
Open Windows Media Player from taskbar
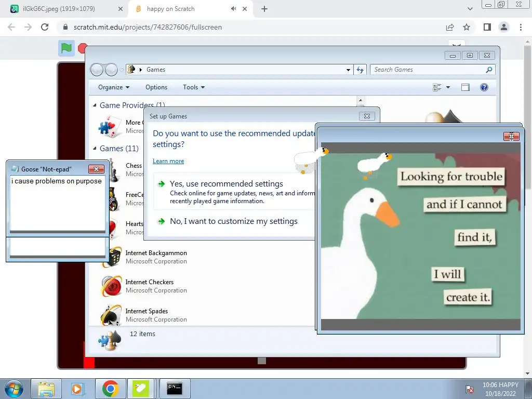point(77,389)
